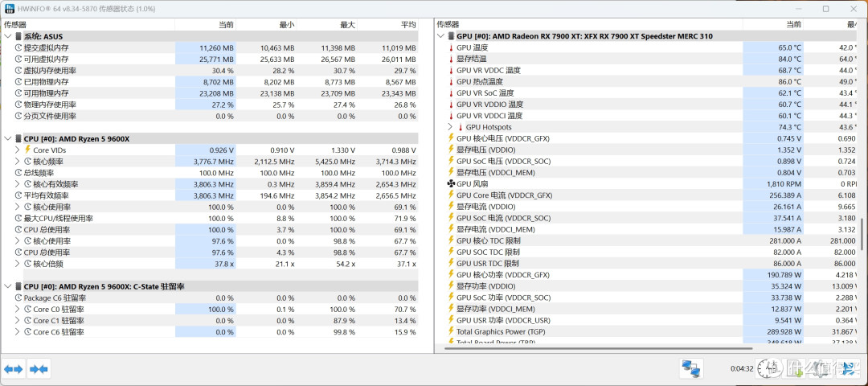The image size is (868, 386).
Task: Collapse the GPU [#0] Radeon RX 7900 XT group
Action: point(440,36)
